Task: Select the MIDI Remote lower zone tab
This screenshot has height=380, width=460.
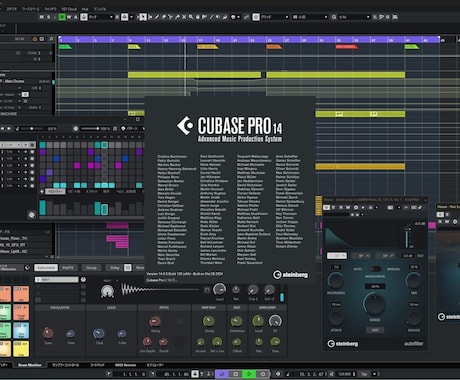Action: click(125, 365)
